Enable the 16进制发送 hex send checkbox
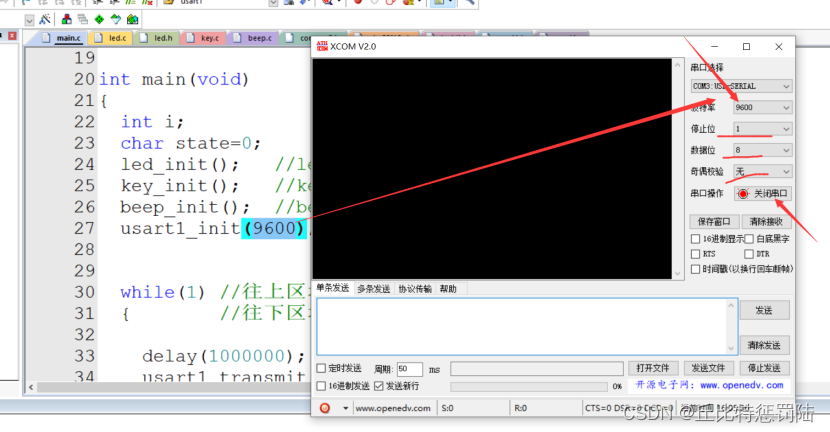The height and width of the screenshot is (432, 830). pos(321,386)
